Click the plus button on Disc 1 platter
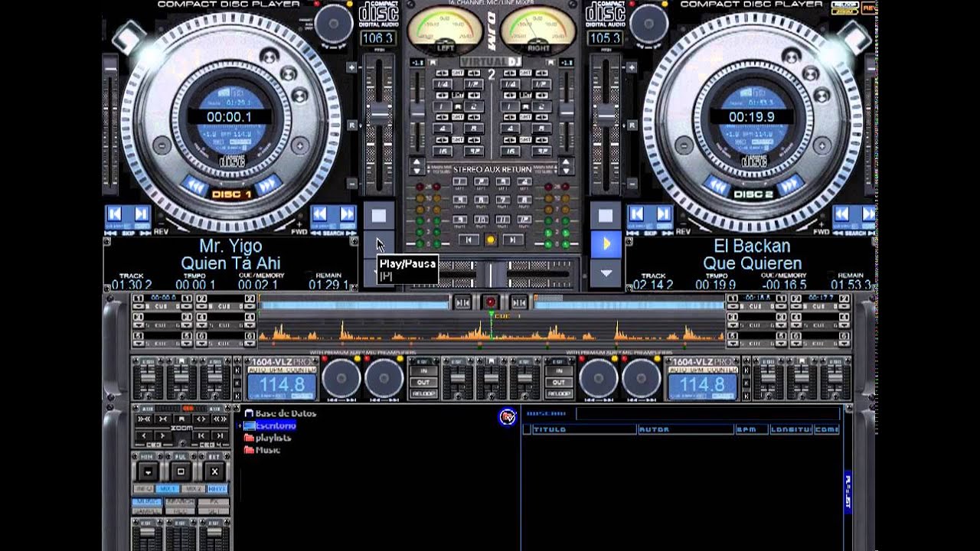980x551 pixels. coord(300,145)
